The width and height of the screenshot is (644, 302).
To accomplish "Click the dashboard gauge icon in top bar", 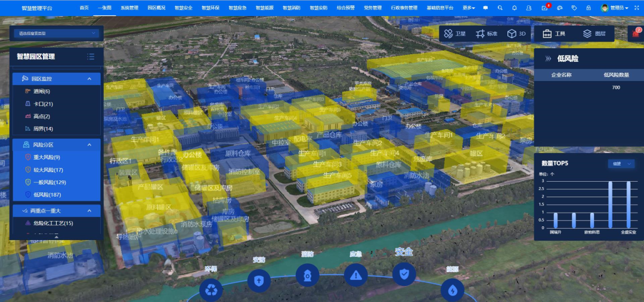I will 559,8.
